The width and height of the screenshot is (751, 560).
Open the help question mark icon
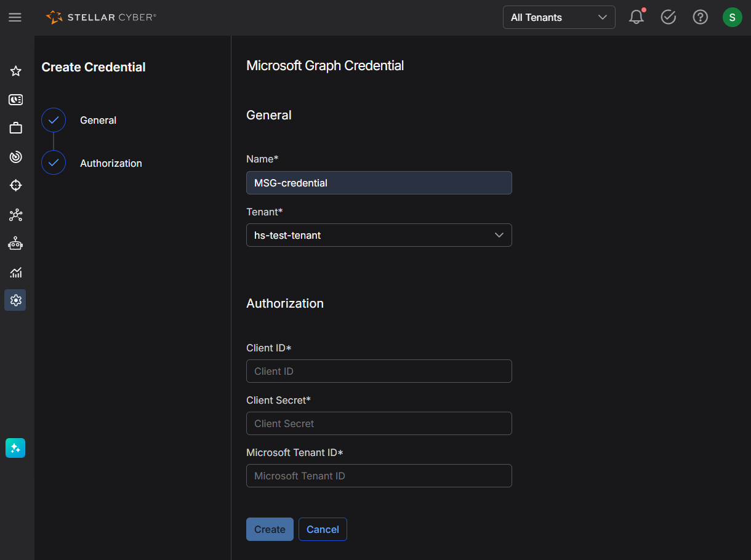tap(701, 17)
